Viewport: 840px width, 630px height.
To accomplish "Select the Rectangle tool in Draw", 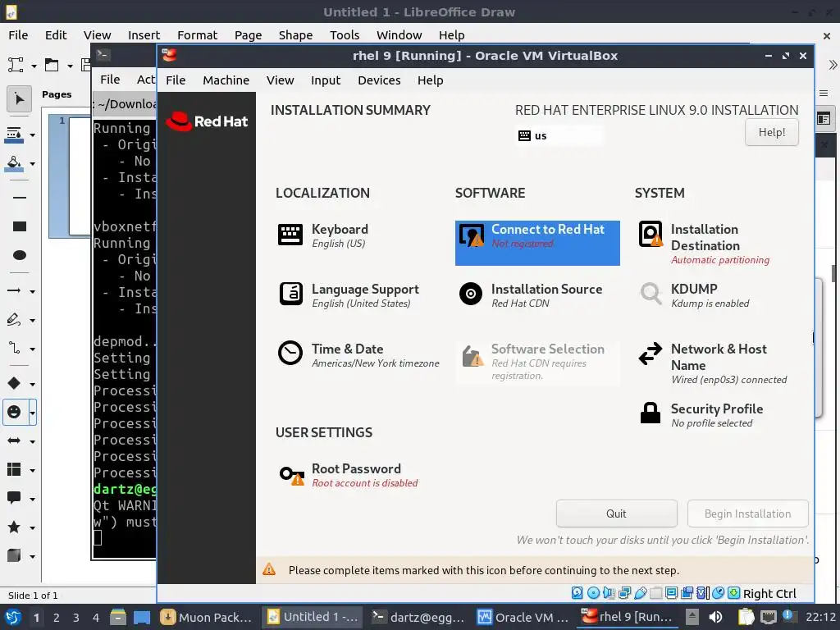I will click(x=20, y=226).
